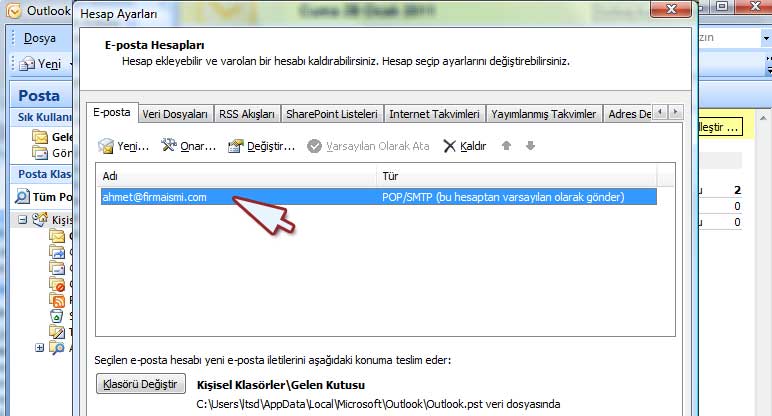The height and width of the screenshot is (416, 772).
Task: Close the Hesap Ayarları dialog
Action: tap(670, 9)
